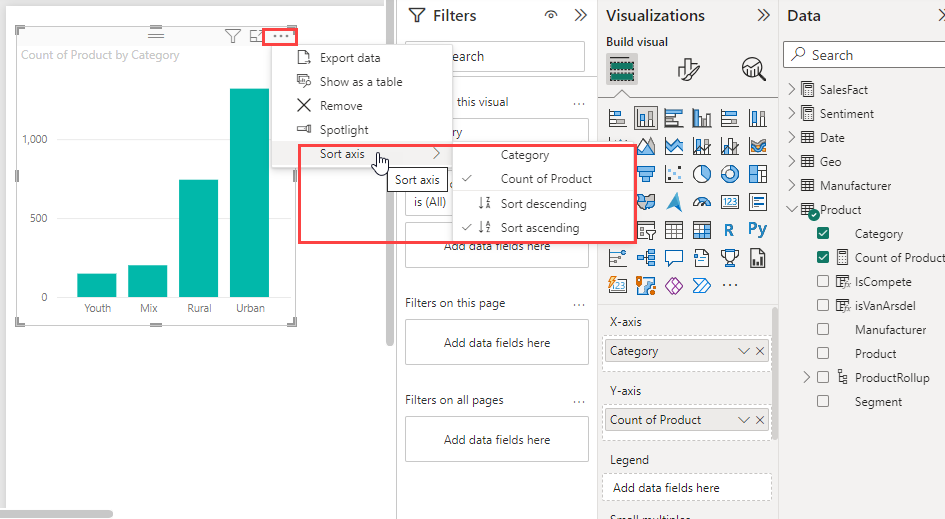The image size is (945, 519).
Task: Select the Metrics trophy visual
Action: pos(729,258)
